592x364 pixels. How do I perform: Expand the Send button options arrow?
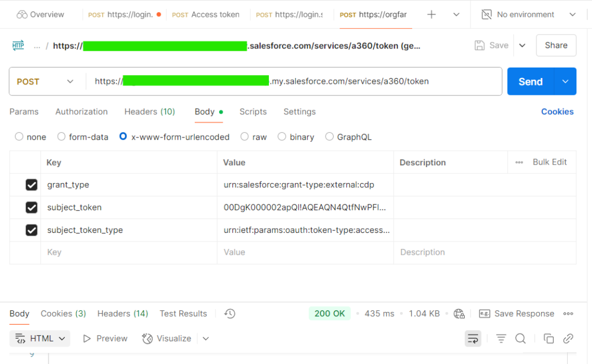(565, 81)
